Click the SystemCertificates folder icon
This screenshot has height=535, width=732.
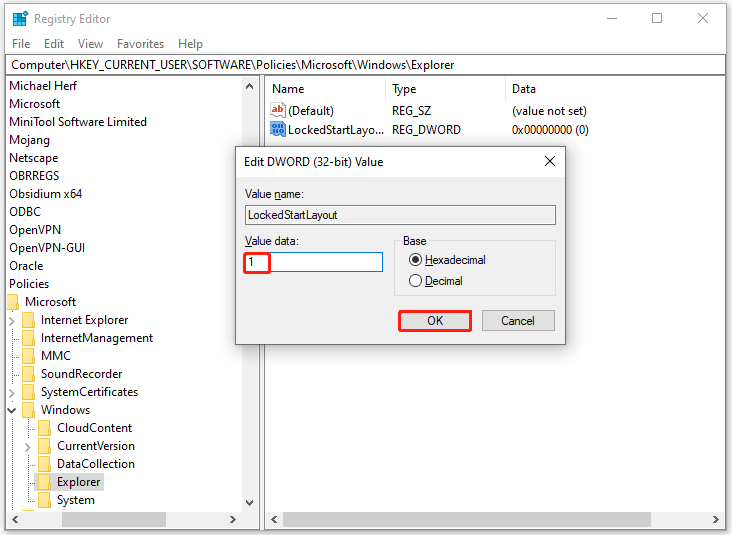tap(28, 392)
